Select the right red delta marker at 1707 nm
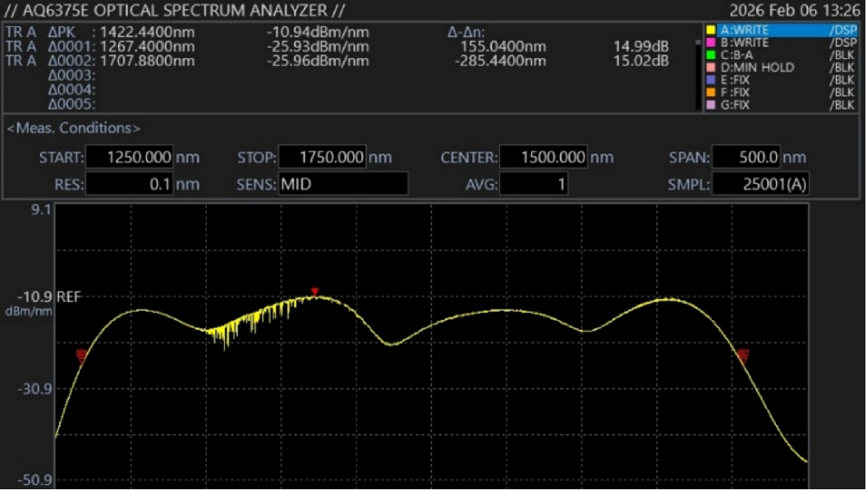868x491 pixels. pyautogui.click(x=743, y=355)
